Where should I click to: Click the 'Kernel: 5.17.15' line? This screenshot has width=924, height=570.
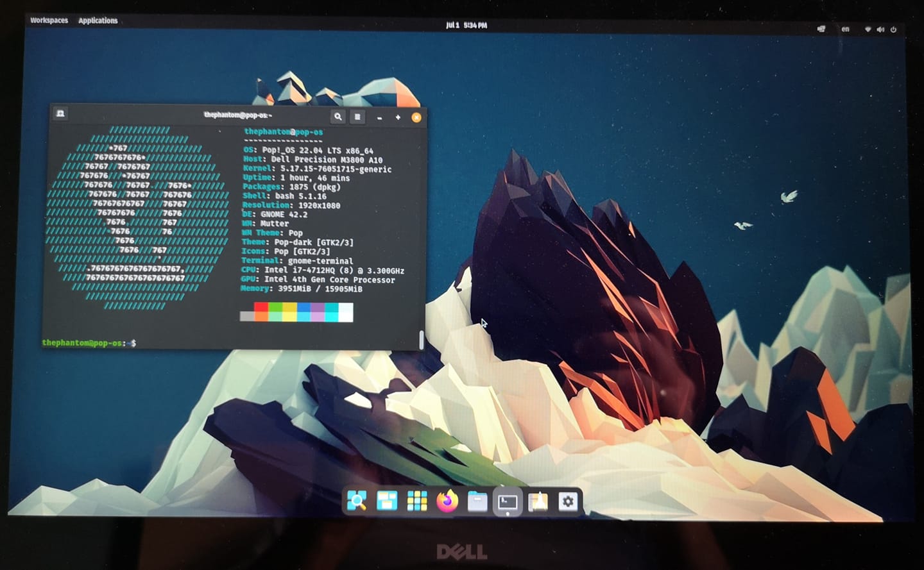click(317, 169)
